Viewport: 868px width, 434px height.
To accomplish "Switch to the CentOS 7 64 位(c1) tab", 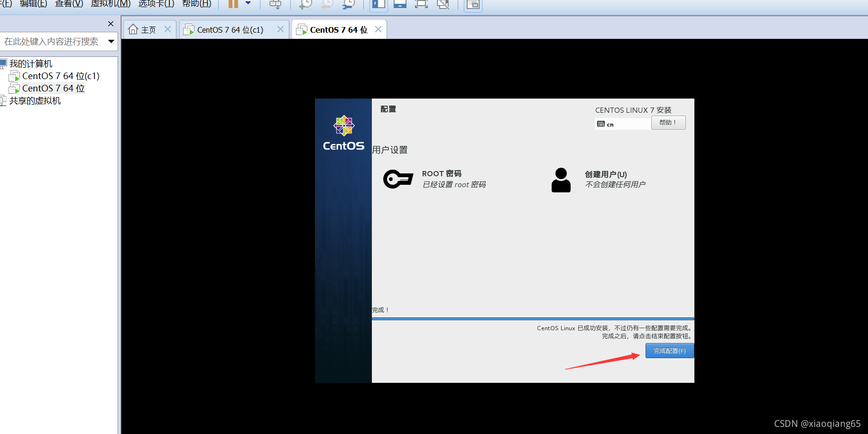I will tap(234, 29).
